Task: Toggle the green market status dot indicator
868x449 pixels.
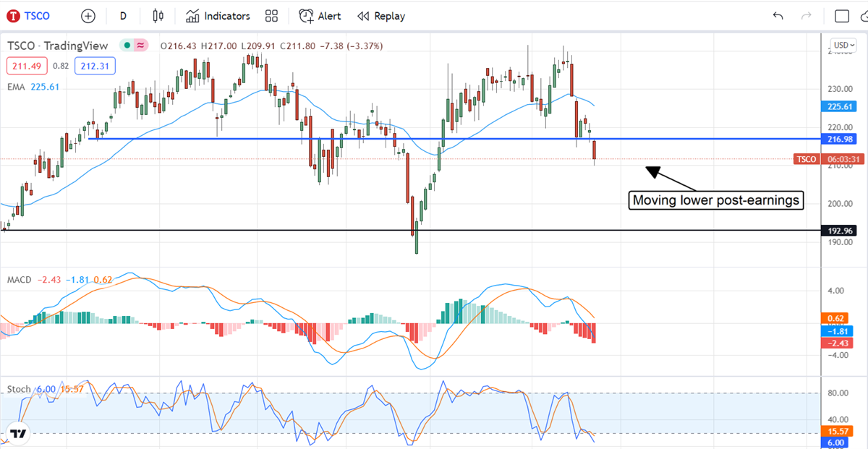Action: tap(127, 46)
